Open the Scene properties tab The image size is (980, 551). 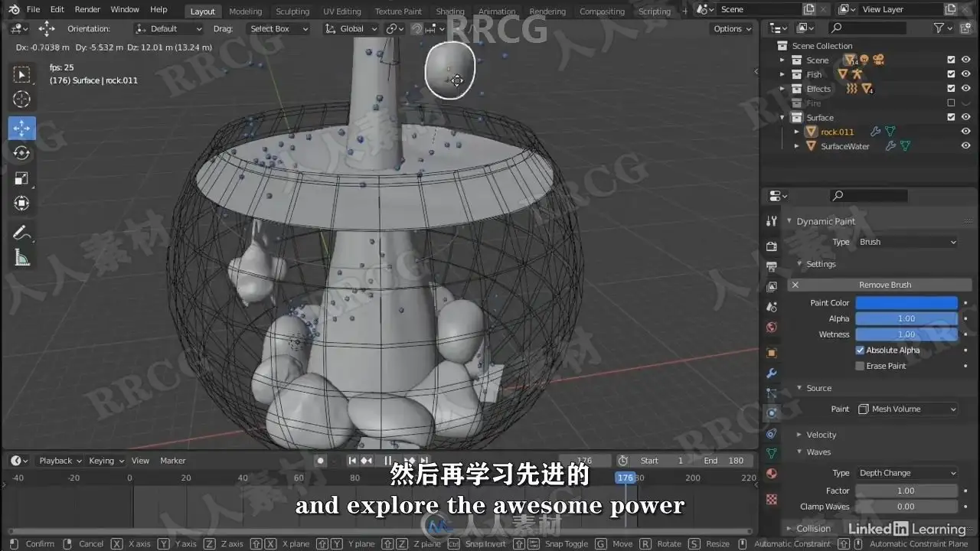point(772,307)
